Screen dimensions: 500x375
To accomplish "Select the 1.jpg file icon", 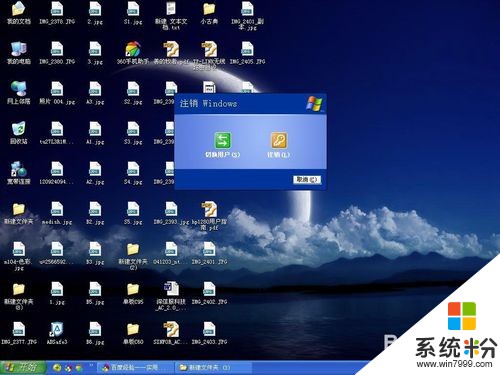I will 57,289.
